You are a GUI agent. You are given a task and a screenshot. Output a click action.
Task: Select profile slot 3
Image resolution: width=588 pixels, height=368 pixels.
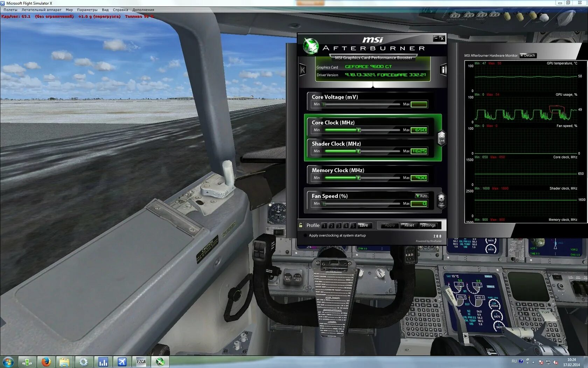(x=339, y=226)
